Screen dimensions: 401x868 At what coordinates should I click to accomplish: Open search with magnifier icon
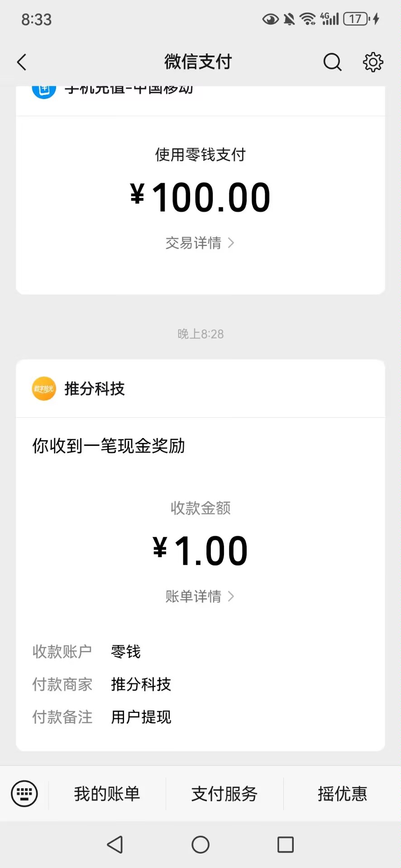tap(332, 62)
